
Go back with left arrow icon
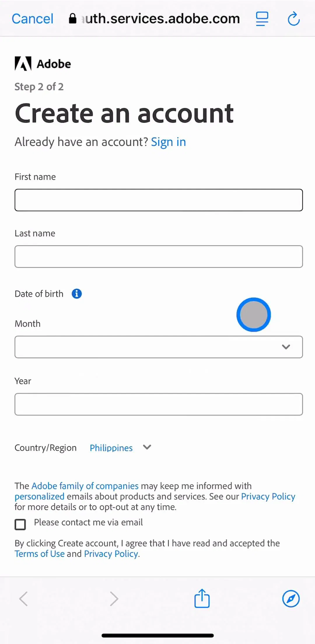[x=24, y=599]
